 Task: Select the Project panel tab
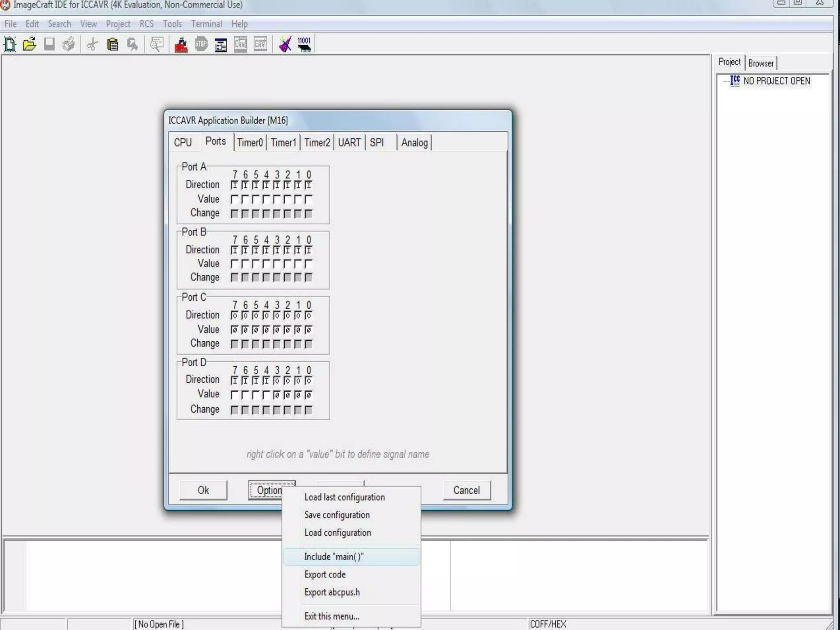coord(729,62)
